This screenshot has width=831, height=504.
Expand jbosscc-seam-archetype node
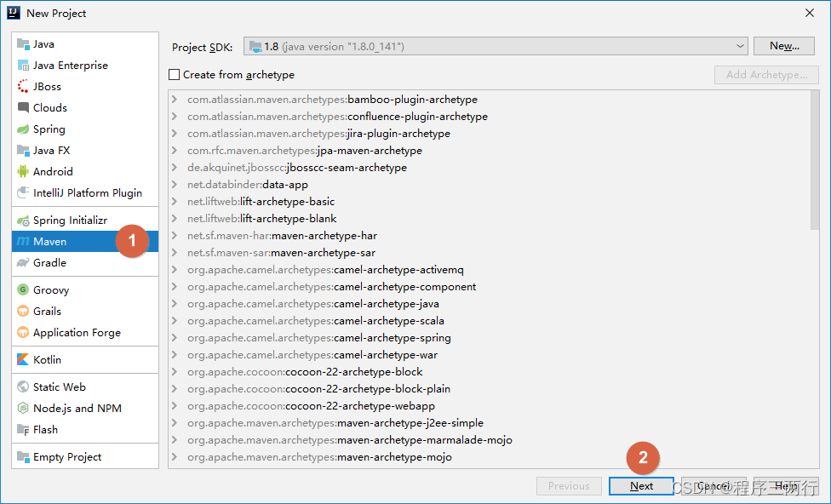click(175, 168)
